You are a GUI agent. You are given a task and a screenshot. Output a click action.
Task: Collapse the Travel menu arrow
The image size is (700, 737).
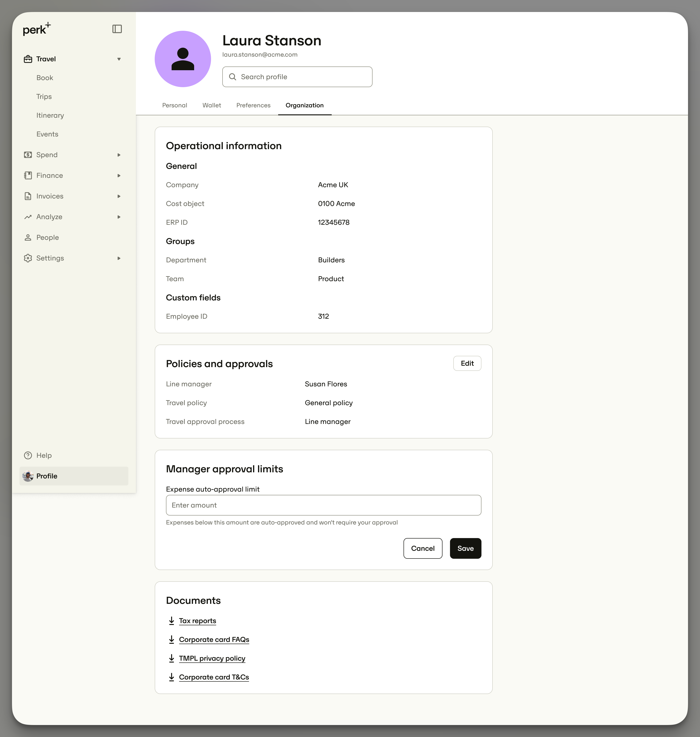coord(119,59)
